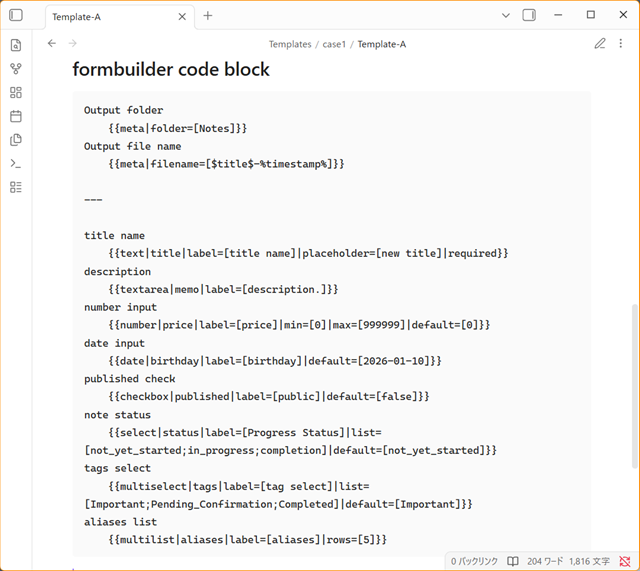
Task: Click the '{{meta|folder=[Notes]}}' line
Action: point(178,128)
